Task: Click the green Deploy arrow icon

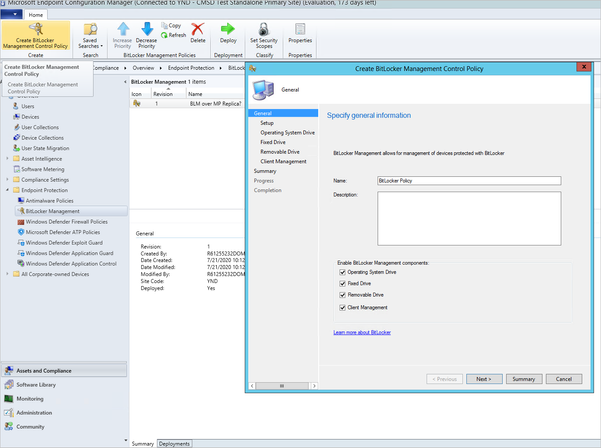Action: [228, 29]
